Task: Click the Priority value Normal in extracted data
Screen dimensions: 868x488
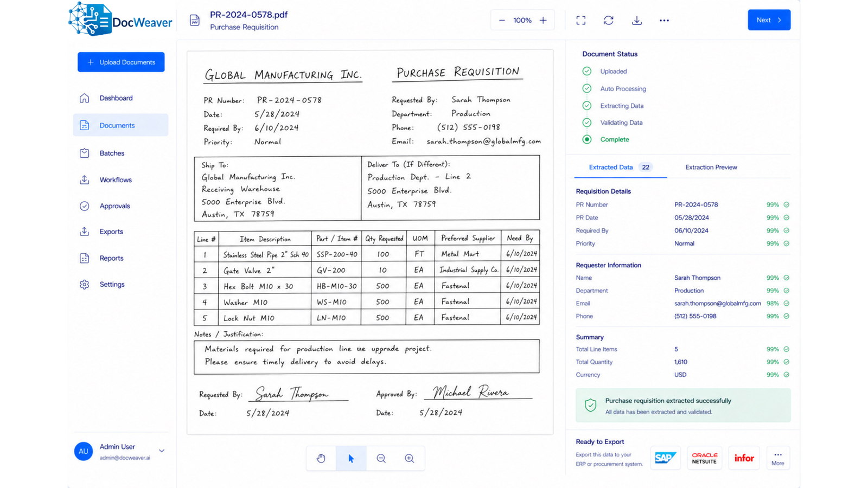Action: (684, 243)
